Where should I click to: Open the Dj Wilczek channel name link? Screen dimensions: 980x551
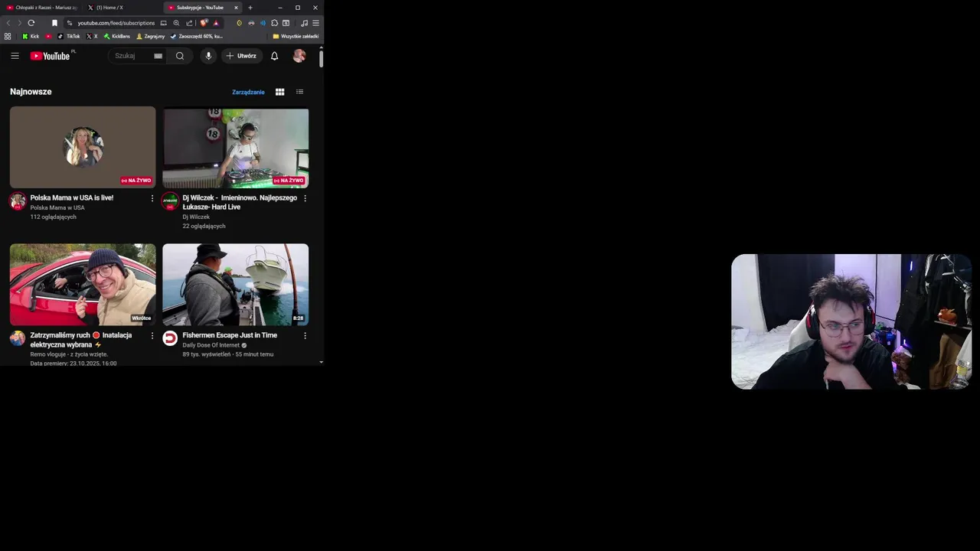click(196, 217)
